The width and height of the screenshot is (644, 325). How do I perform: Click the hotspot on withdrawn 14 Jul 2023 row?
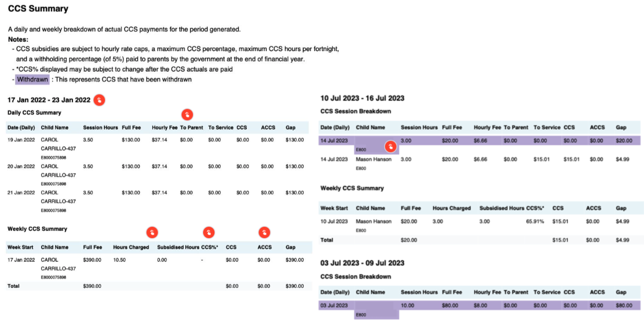[391, 147]
